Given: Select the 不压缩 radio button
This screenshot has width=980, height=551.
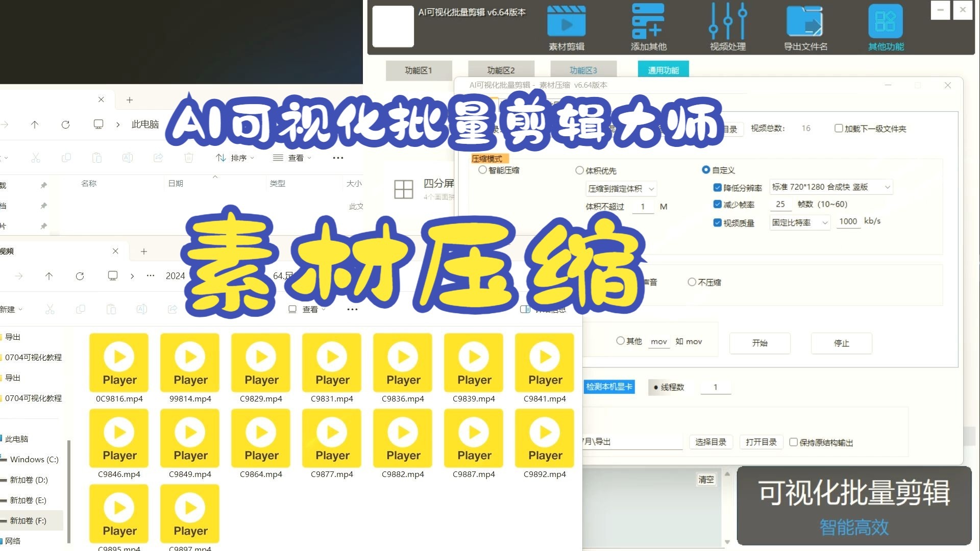Looking at the screenshot, I should (x=692, y=282).
